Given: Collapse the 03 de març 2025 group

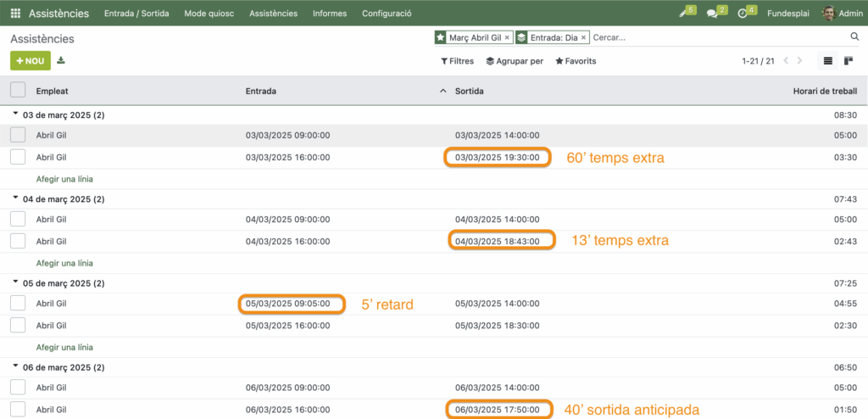Looking at the screenshot, I should point(15,115).
